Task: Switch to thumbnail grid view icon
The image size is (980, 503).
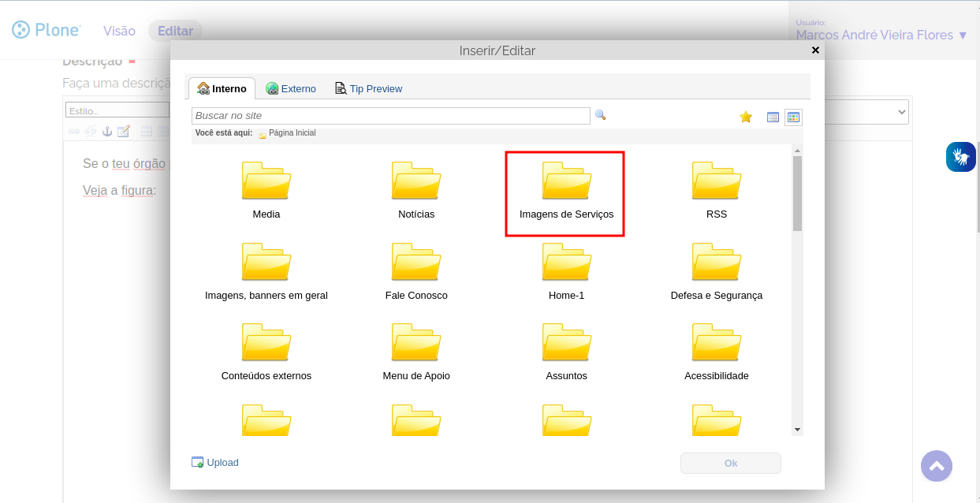Action: click(x=793, y=117)
